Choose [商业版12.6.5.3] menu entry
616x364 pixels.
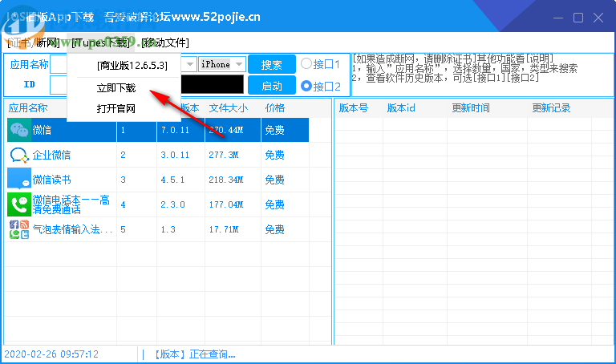pyautogui.click(x=132, y=66)
